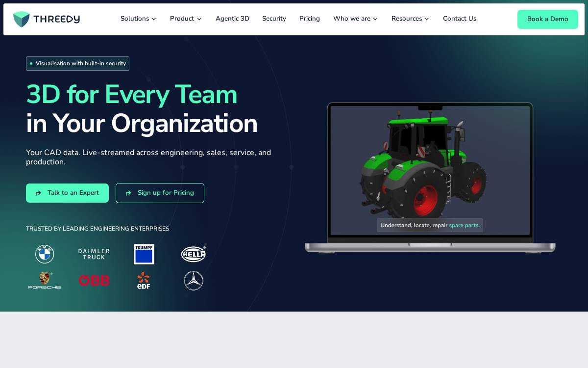Click the Visualisation with built-in security badge
The height and width of the screenshot is (368, 588).
point(77,63)
